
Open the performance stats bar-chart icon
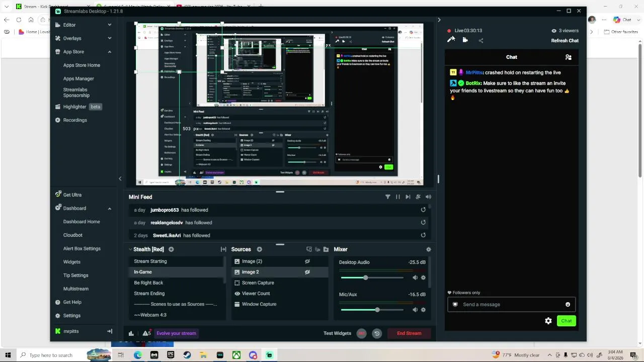(x=131, y=333)
